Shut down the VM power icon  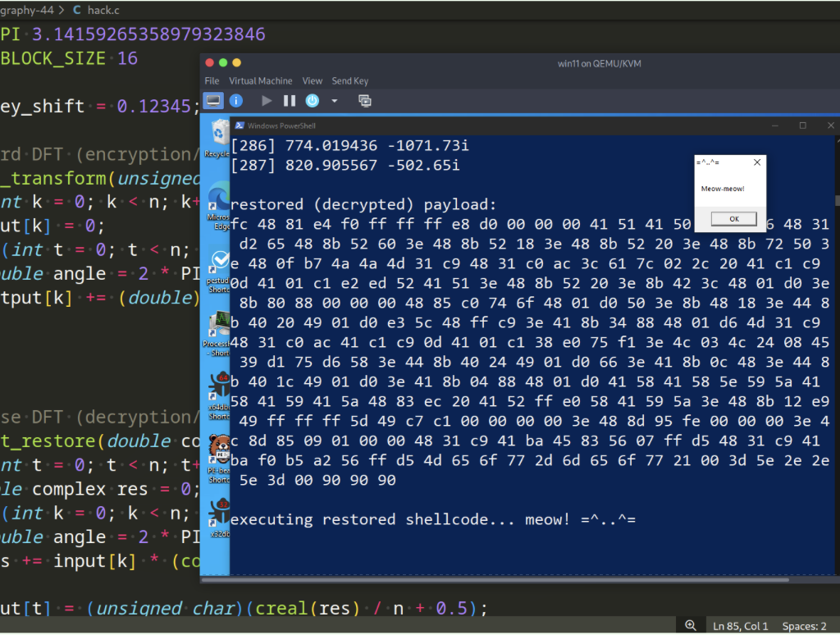point(313,101)
